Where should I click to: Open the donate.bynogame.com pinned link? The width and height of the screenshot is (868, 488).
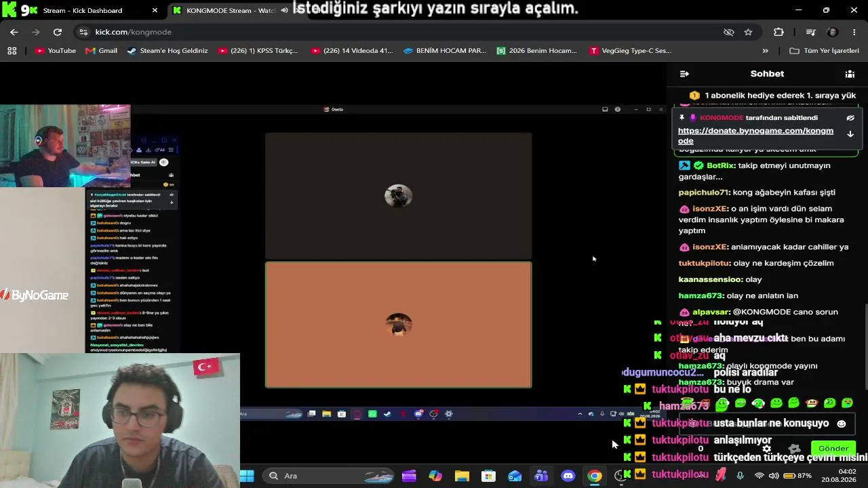(x=755, y=136)
